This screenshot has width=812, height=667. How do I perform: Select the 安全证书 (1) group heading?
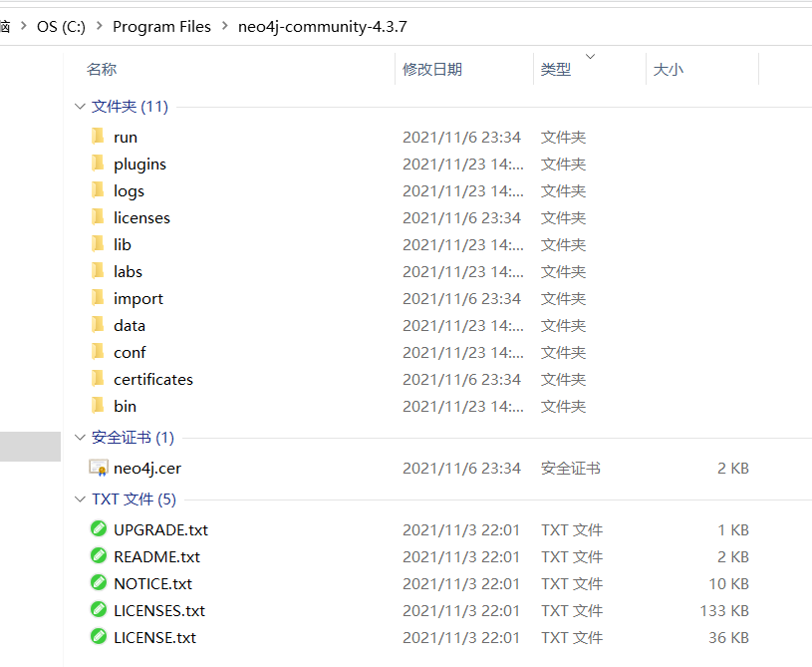coord(133,438)
